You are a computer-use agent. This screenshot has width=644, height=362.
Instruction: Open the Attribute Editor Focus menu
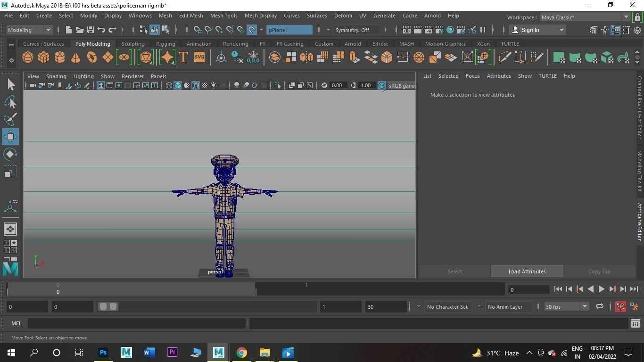click(x=472, y=76)
